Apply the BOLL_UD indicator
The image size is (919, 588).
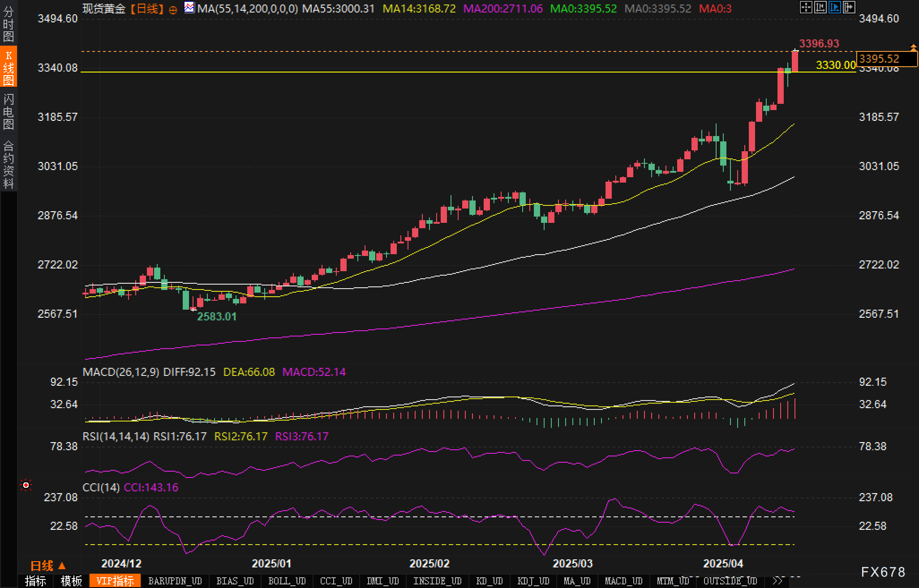pyautogui.click(x=287, y=581)
